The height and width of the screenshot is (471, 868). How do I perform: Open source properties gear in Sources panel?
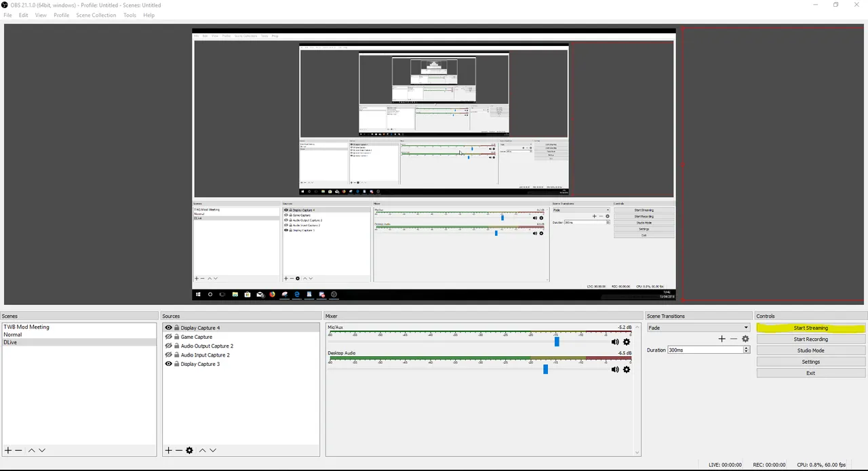(x=189, y=450)
